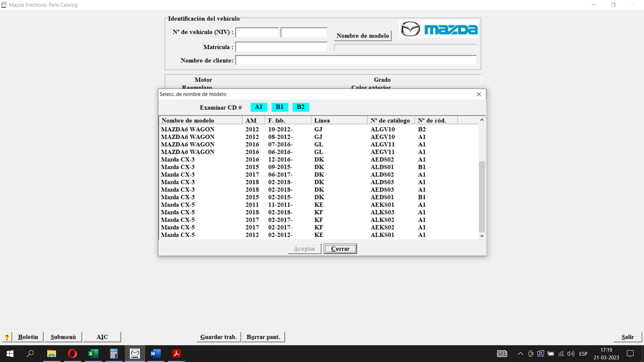Select MAZDA6 WAGON row ALGV11
Image resolution: width=644 pixels, height=362 pixels.
point(319,145)
